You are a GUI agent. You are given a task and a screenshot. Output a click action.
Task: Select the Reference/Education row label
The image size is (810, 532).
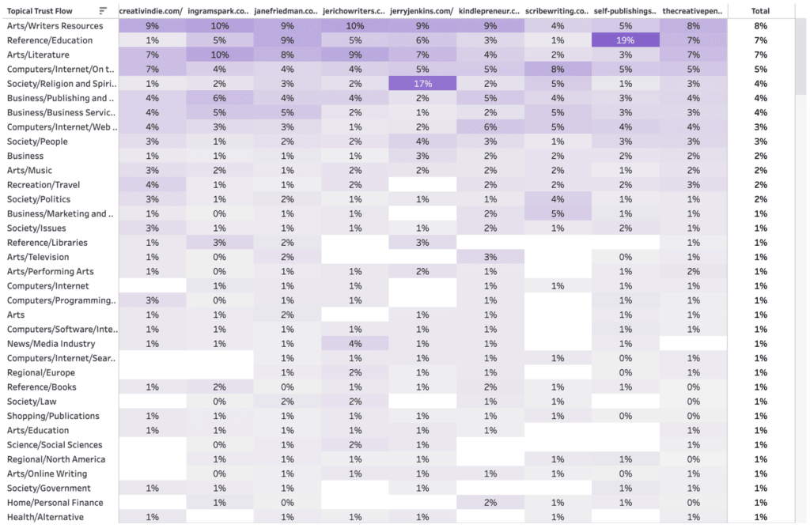[x=50, y=40]
